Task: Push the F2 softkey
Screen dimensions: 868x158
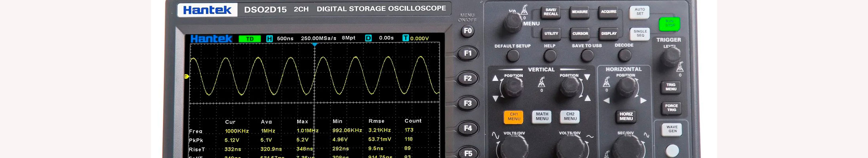Action: click(x=467, y=78)
